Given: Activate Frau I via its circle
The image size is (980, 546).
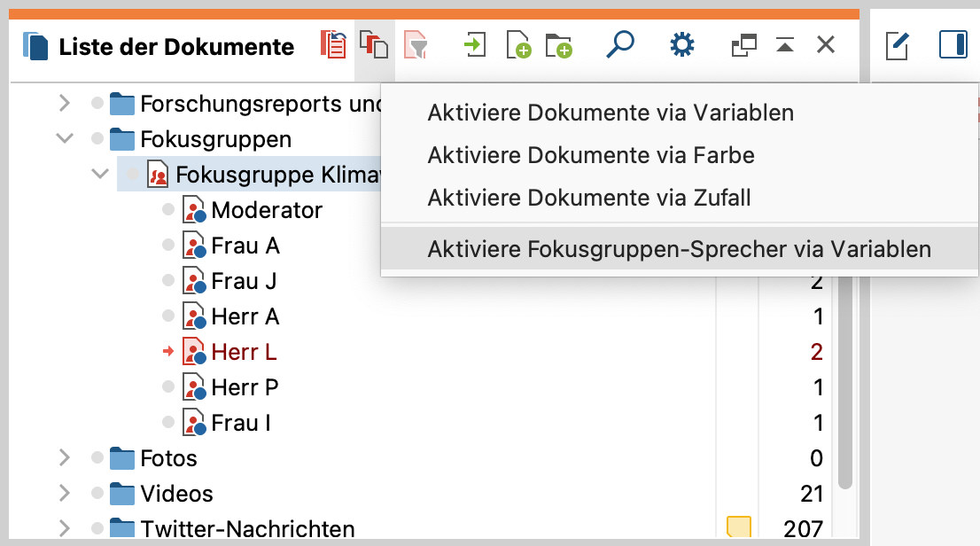Looking at the screenshot, I should pyautogui.click(x=168, y=422).
